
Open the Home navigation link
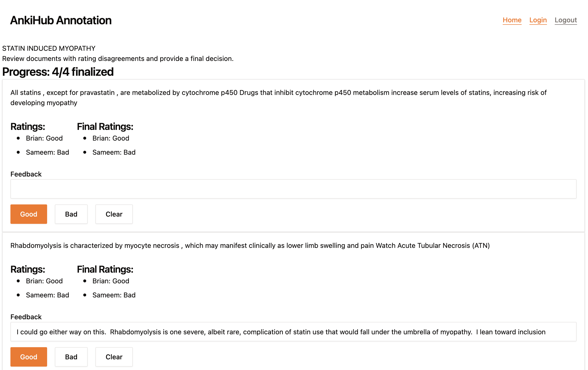pos(512,20)
